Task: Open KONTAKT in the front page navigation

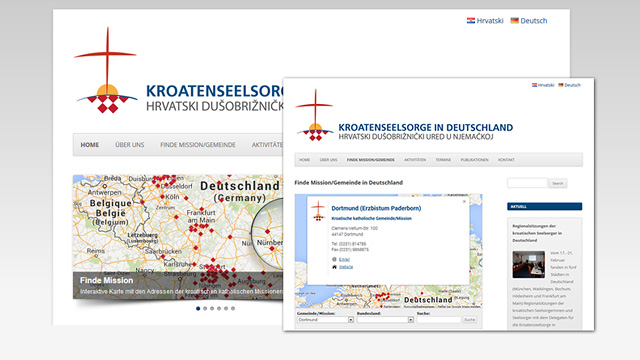Action: pos(506,160)
